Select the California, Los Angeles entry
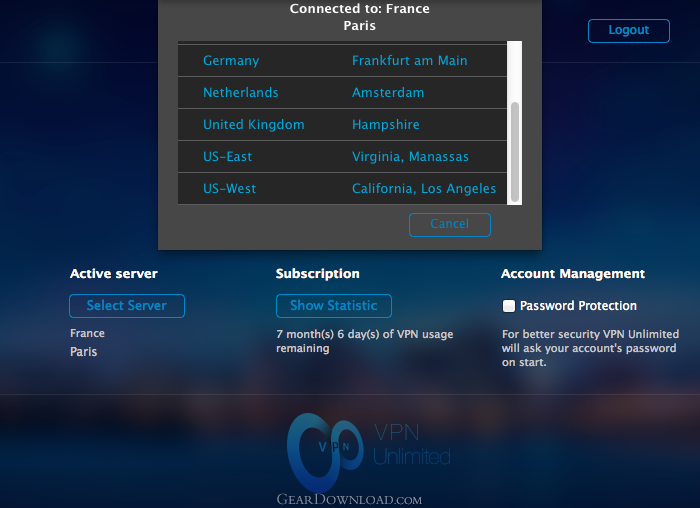 coord(424,189)
